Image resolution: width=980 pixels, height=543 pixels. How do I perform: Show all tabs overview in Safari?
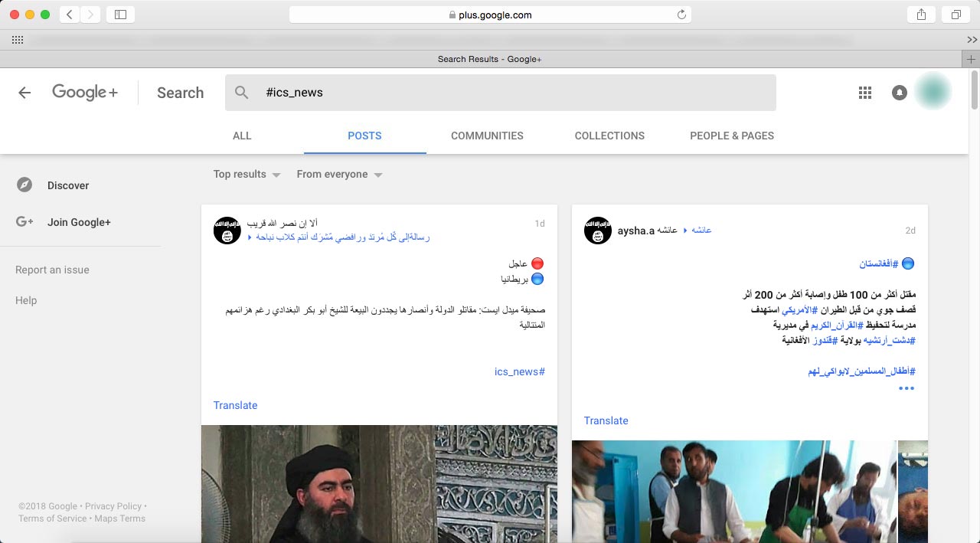(x=956, y=15)
